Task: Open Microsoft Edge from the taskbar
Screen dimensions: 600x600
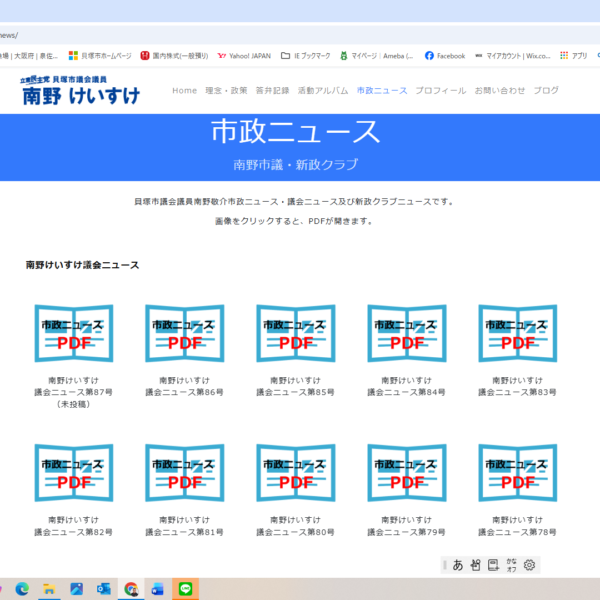Action: point(22,589)
